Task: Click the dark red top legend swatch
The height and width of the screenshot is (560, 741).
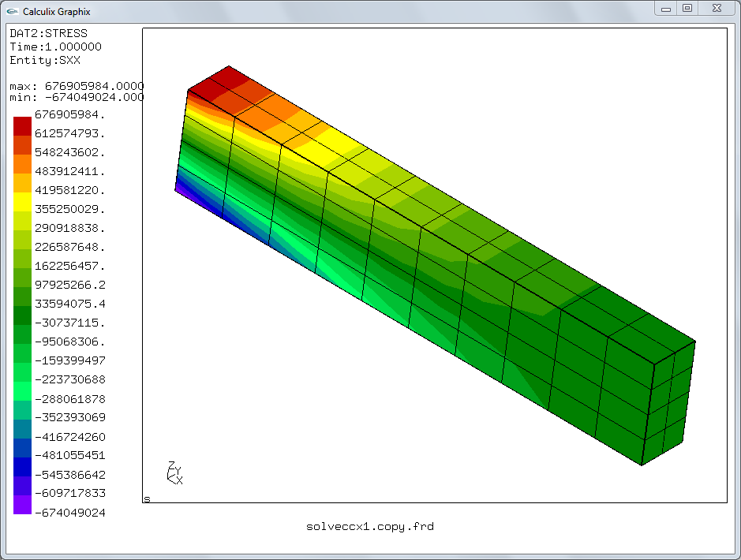Action: (22, 126)
